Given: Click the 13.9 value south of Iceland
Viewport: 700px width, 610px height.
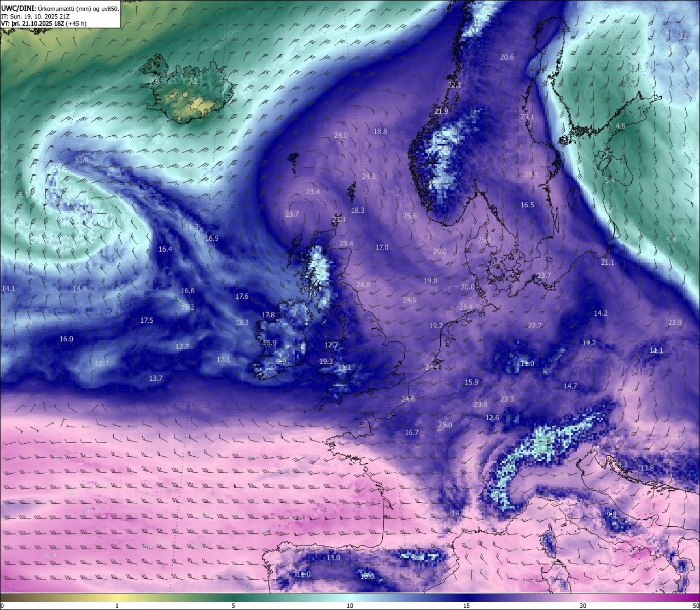Looking at the screenshot, I should [81, 160].
